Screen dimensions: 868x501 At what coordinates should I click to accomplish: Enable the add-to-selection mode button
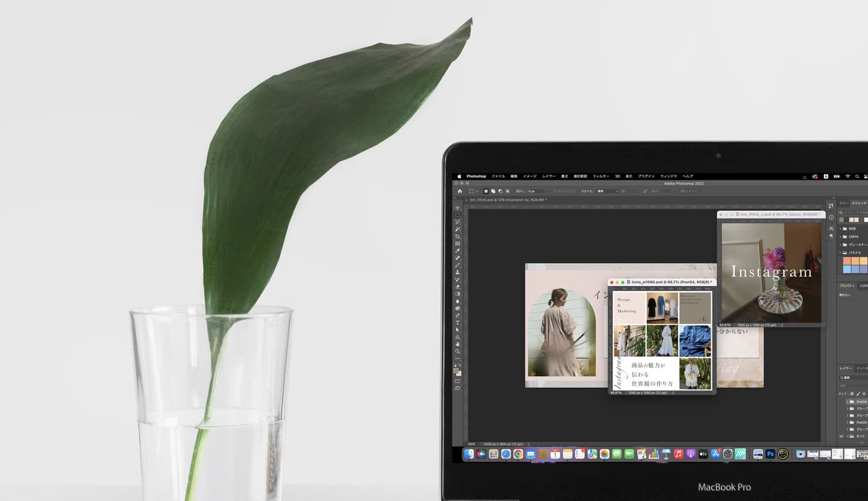[x=493, y=191]
